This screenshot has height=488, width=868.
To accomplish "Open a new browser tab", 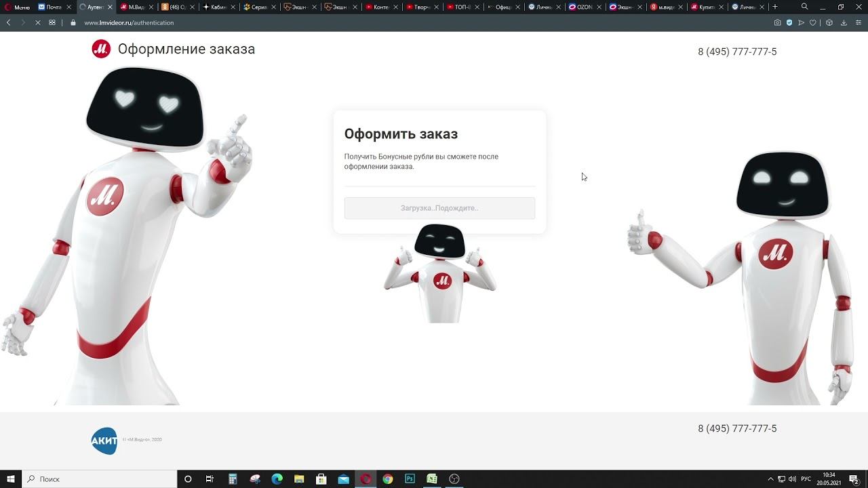I will pyautogui.click(x=775, y=7).
